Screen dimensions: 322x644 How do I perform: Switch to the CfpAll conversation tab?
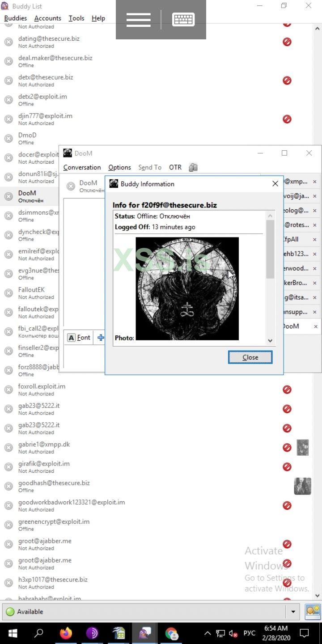[296, 239]
